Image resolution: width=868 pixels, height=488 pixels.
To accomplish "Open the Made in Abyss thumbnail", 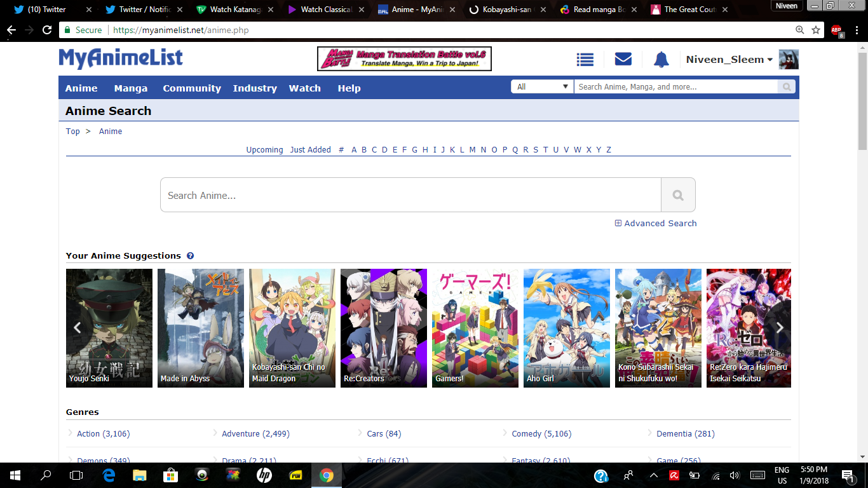I will (201, 328).
